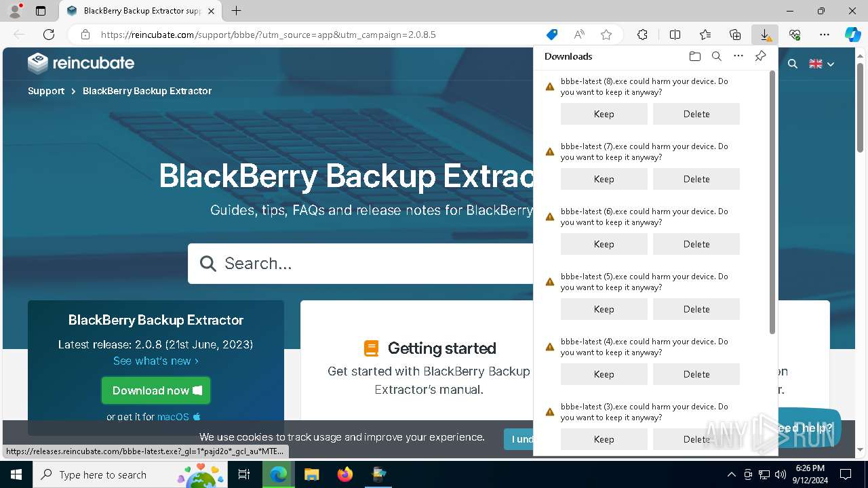
Task: Open More options in the Downloads panel
Action: (738, 56)
